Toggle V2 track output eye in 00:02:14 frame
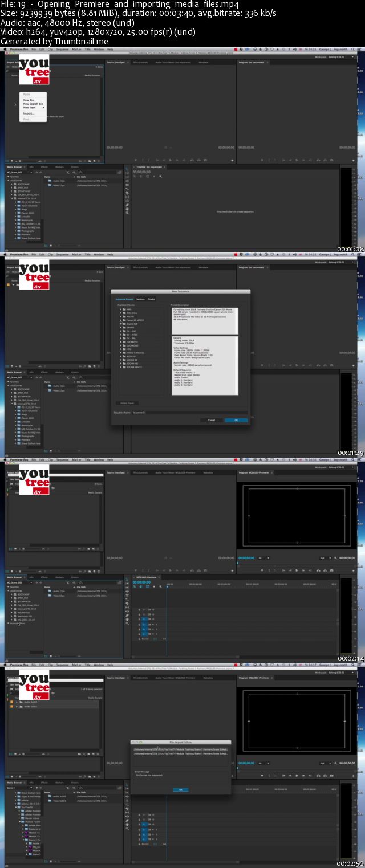The image size is (365, 868). [x=153, y=614]
